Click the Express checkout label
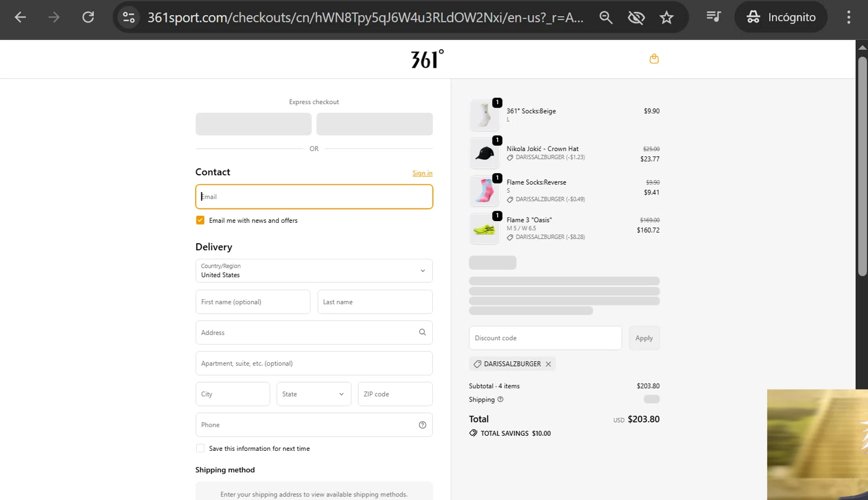The height and width of the screenshot is (500, 868). coord(314,102)
